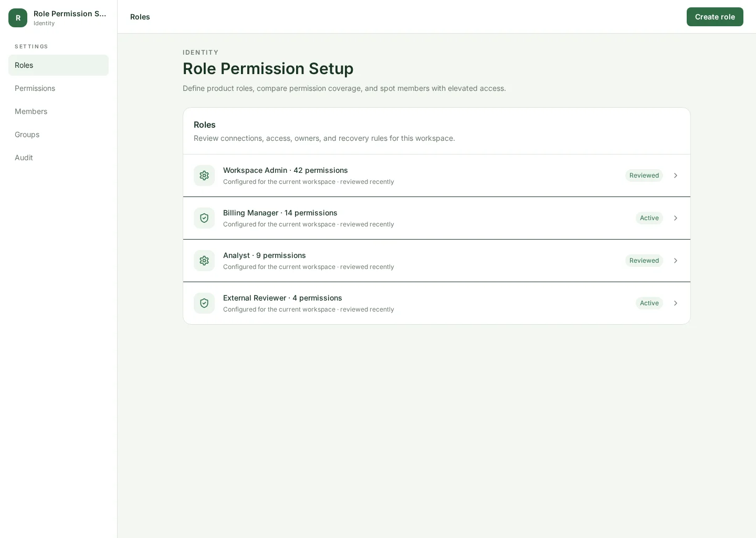Go to Permissions in the sidebar
The image size is (756, 538).
click(x=58, y=88)
